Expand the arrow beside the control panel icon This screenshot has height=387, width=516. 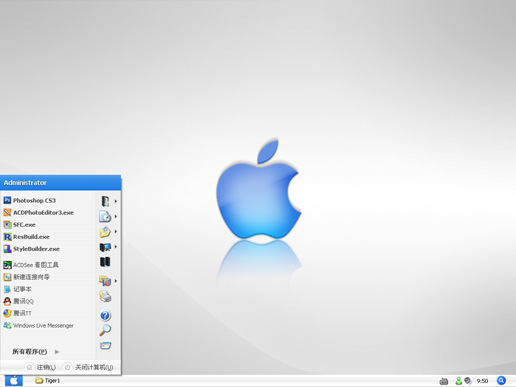[116, 281]
